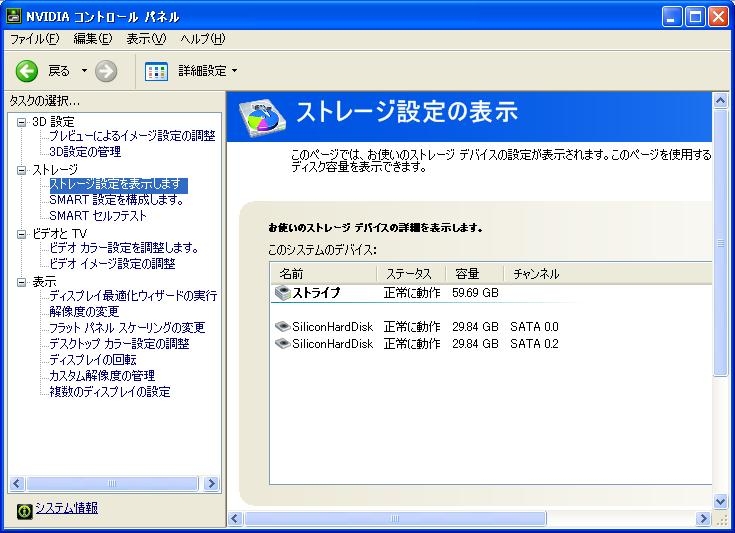Select 複数のディスプレイの設定 task

pos(110,391)
